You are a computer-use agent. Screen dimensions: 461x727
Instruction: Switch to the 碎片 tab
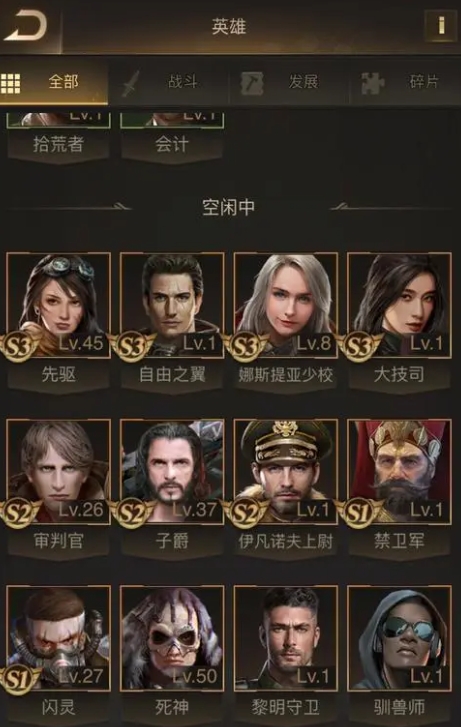[x=424, y=82]
